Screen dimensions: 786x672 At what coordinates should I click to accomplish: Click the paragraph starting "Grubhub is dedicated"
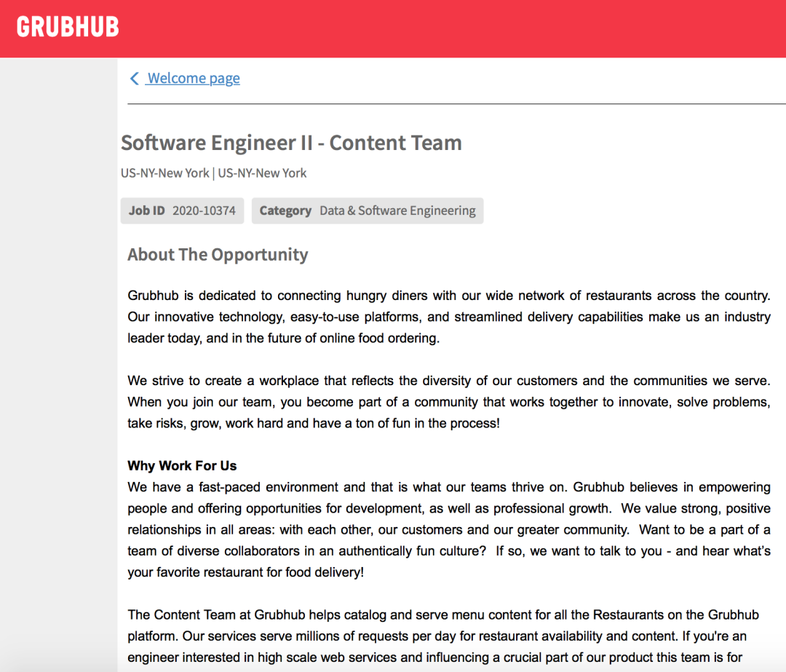click(448, 317)
